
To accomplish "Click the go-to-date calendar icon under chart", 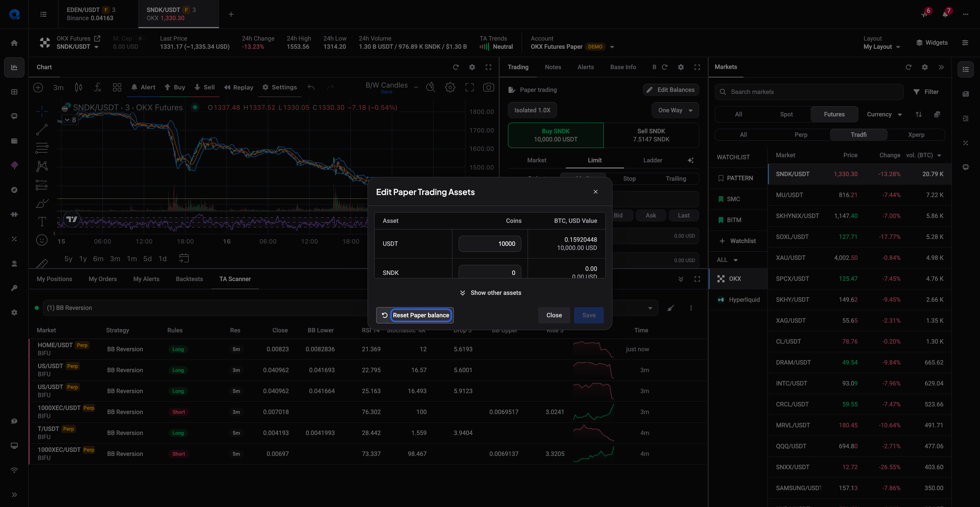I will [184, 258].
